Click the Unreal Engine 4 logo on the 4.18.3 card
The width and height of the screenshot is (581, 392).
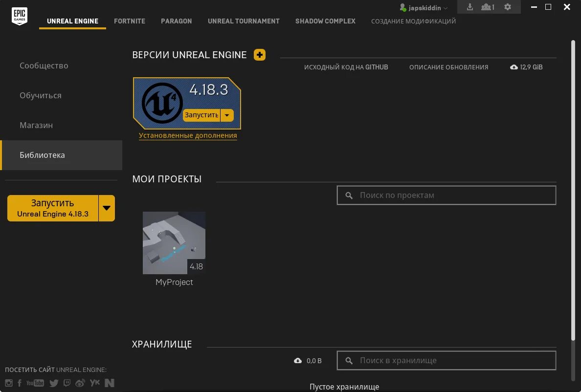pyautogui.click(x=162, y=103)
